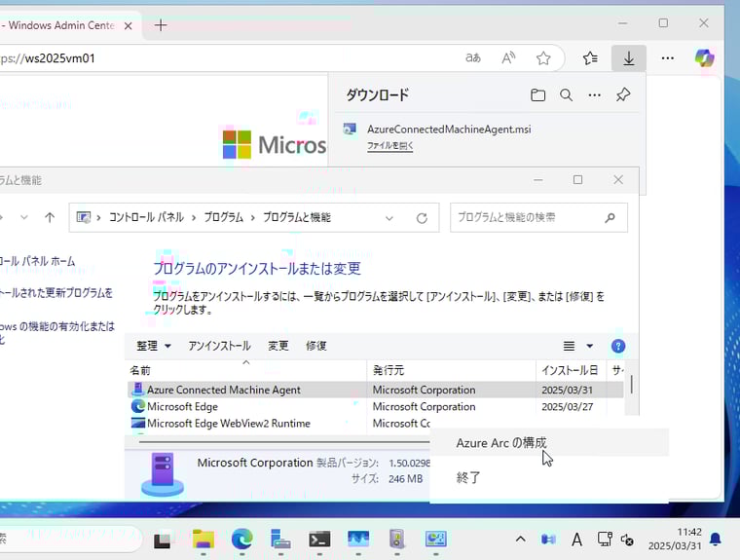Image resolution: width=740 pixels, height=560 pixels.
Task: Click the Copilot icon in Edge
Action: coord(704,58)
